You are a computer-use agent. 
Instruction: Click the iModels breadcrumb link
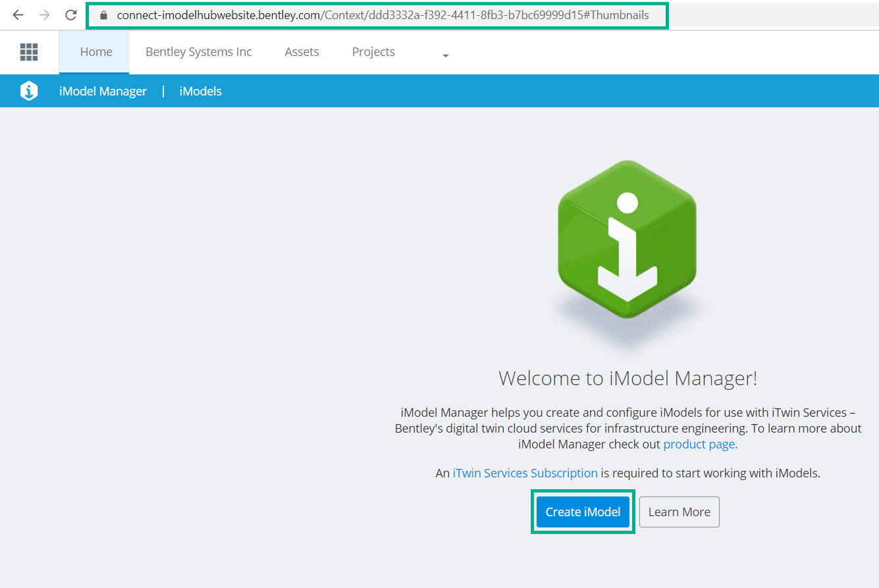(201, 92)
